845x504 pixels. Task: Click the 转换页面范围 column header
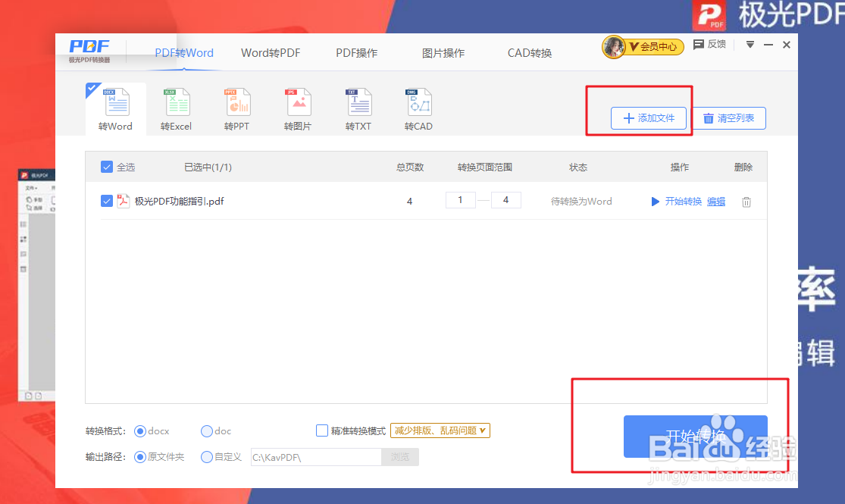coord(484,167)
